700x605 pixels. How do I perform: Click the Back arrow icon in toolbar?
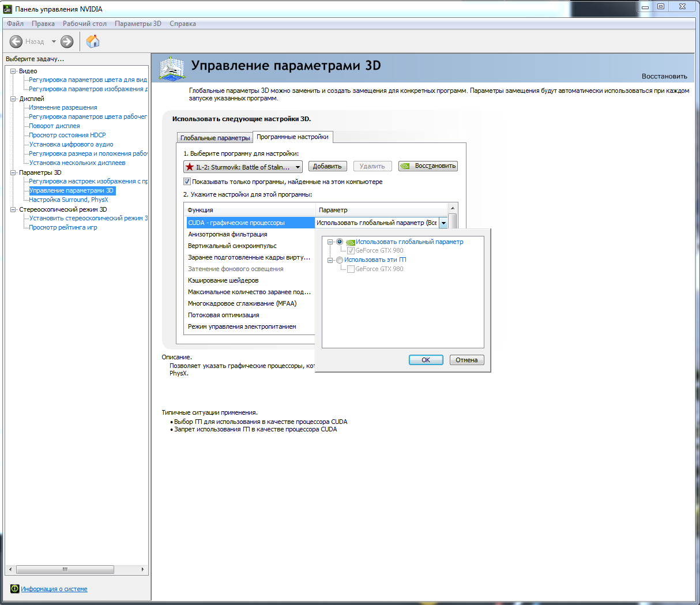[x=16, y=42]
